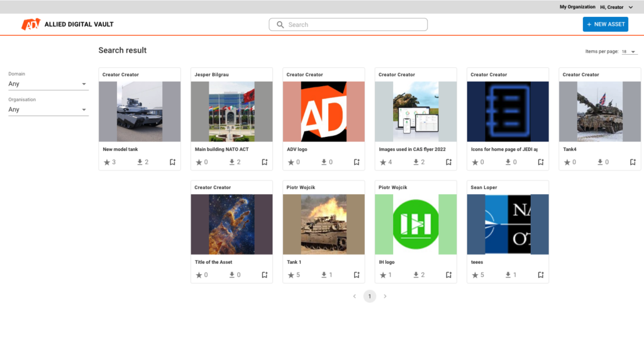Open My Organization in top bar
Image resolution: width=644 pixels, height=340 pixels.
(x=577, y=7)
